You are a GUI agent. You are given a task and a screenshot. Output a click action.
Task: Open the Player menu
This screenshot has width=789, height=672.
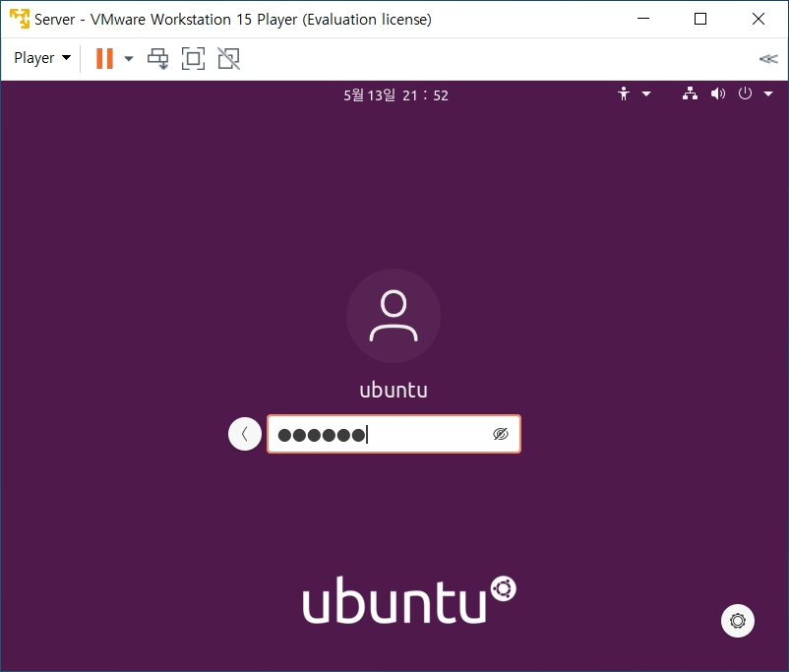pyautogui.click(x=42, y=58)
